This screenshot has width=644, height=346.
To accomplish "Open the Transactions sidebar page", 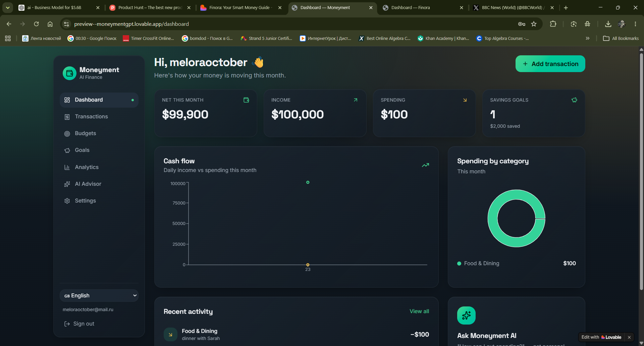I will pos(99,117).
